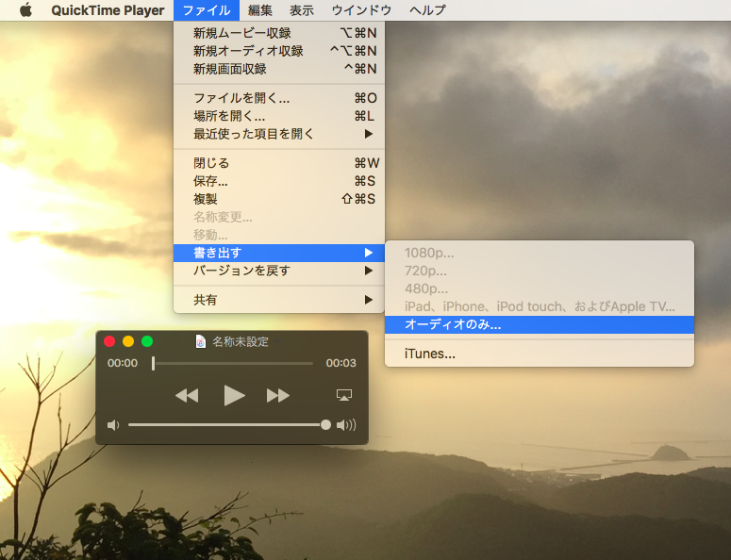Minimize the 名称未設定 player window

128,341
